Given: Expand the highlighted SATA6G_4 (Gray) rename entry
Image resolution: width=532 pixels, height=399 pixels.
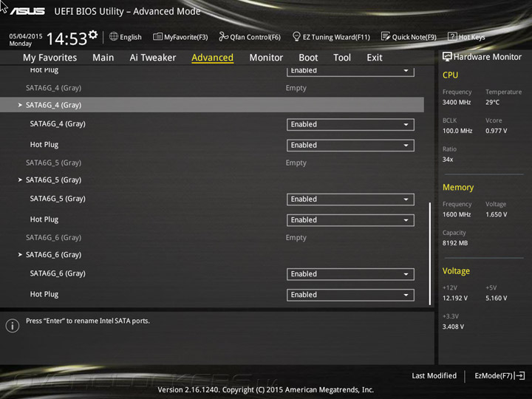Looking at the screenshot, I should point(212,105).
